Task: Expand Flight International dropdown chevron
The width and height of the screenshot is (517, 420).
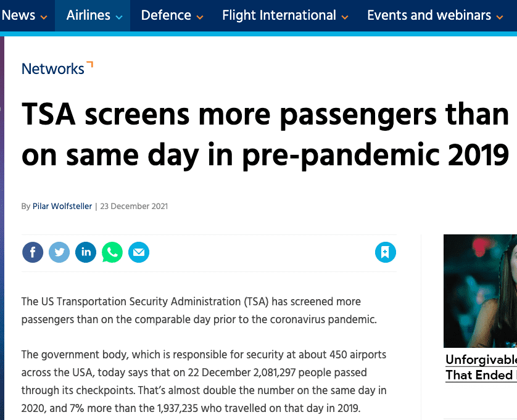Action: coord(345,17)
